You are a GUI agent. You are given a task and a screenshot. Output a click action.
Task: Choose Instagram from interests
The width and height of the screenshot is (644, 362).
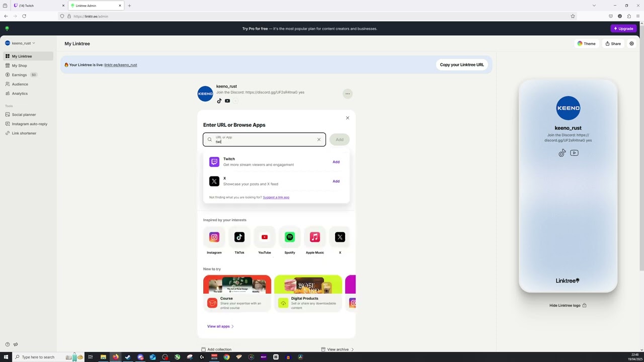coord(214,241)
